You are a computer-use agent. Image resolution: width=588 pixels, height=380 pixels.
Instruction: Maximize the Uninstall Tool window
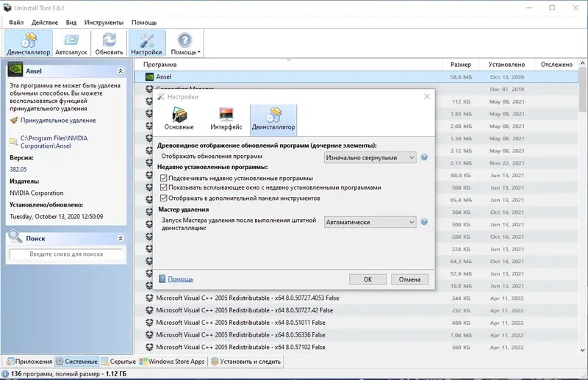pos(552,7)
